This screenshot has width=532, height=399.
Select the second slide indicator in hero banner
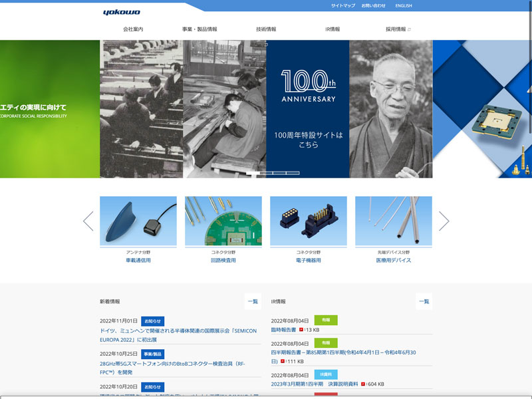coord(266,173)
